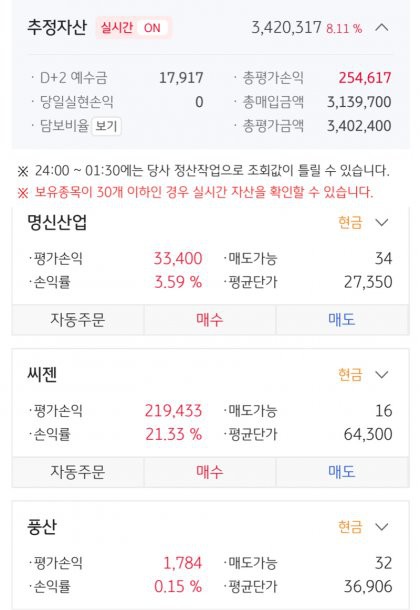Tap 매수 for 씨젠
The width and height of the screenshot is (420, 610).
click(210, 472)
